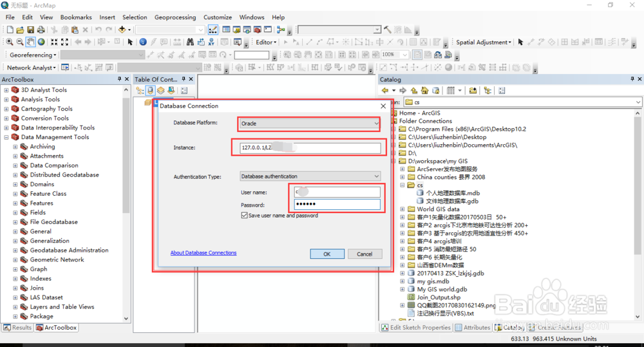Open Go To XY tool
Viewport: 644px width, 347px height.
click(211, 42)
